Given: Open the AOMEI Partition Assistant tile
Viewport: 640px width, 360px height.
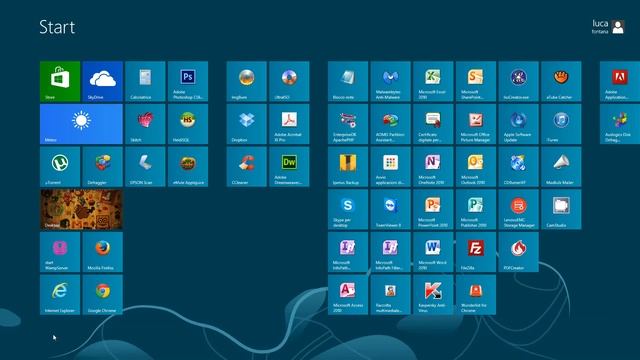Looking at the screenshot, I should pos(391,124).
